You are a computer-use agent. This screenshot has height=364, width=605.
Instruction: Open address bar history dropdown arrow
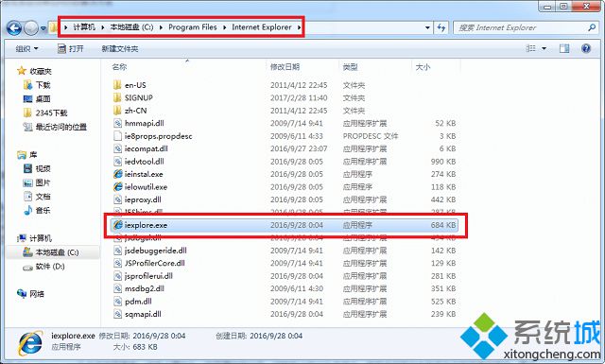(427, 27)
